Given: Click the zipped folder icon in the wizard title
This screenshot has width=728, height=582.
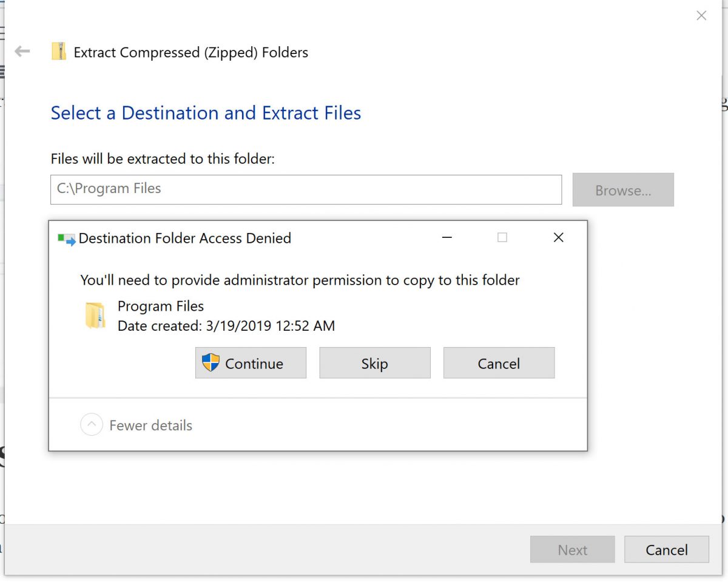Looking at the screenshot, I should pyautogui.click(x=59, y=52).
